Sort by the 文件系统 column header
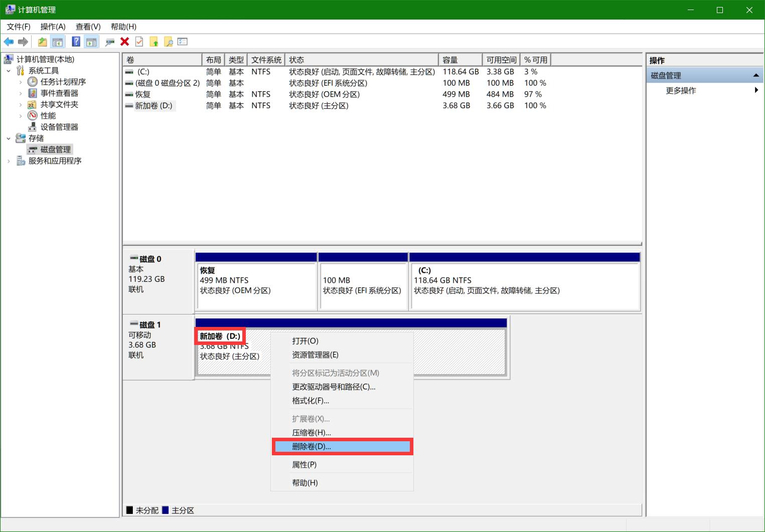This screenshot has height=532, width=765. click(266, 60)
